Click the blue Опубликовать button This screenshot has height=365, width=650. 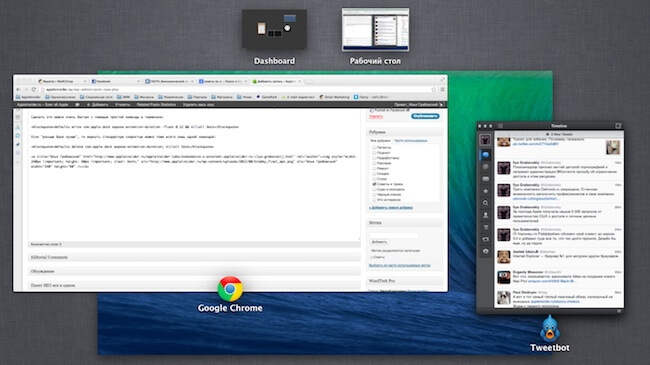click(x=425, y=116)
